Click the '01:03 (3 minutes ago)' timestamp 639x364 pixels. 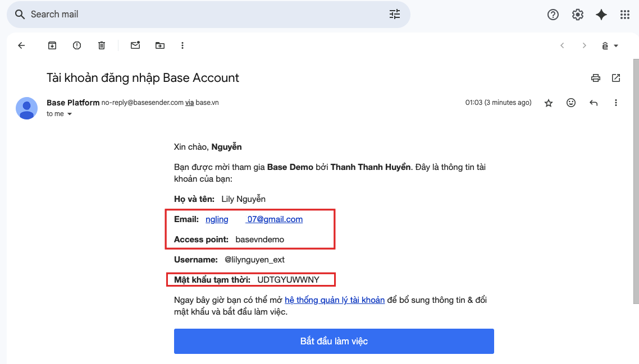pyautogui.click(x=498, y=103)
